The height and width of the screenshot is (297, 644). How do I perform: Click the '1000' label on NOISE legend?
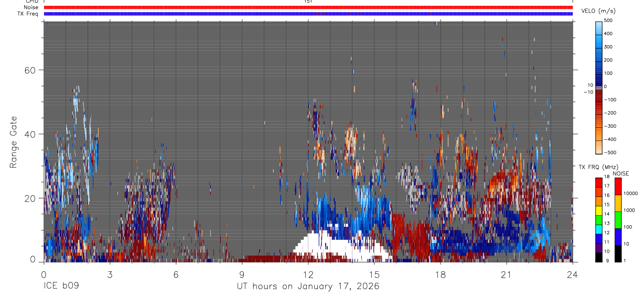pyautogui.click(x=629, y=211)
